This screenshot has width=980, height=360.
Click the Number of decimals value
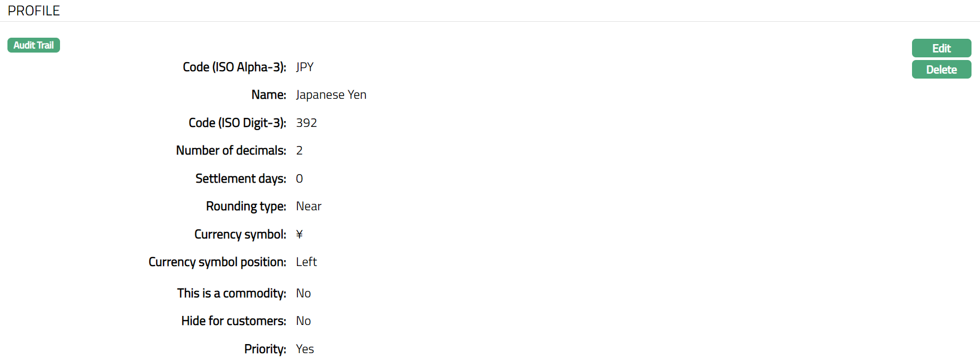tap(300, 150)
